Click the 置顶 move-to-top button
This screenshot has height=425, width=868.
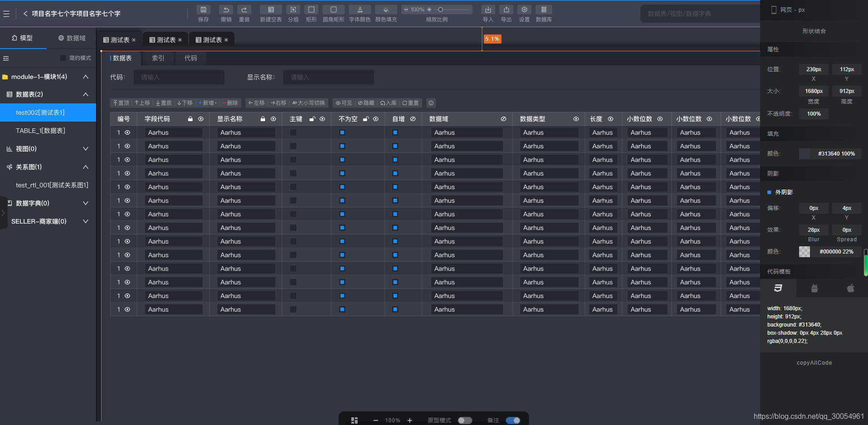(121, 103)
